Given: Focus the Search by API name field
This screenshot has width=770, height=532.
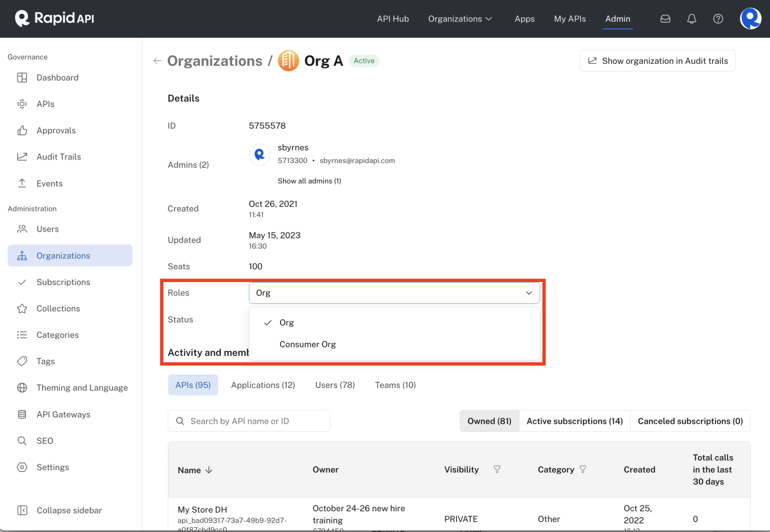Looking at the screenshot, I should point(249,421).
